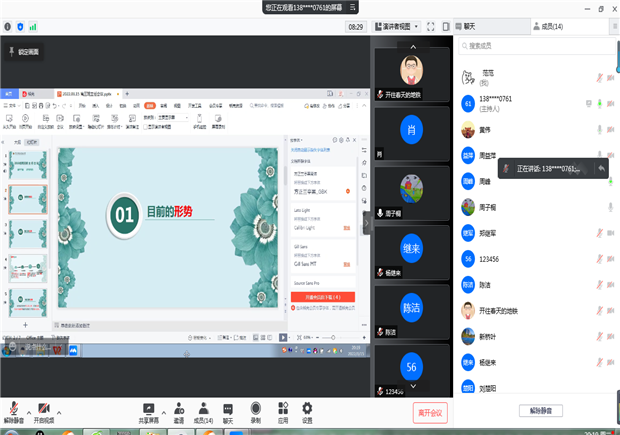
Task: Toggle camera with Start Video (开启视频)
Action: (43, 411)
